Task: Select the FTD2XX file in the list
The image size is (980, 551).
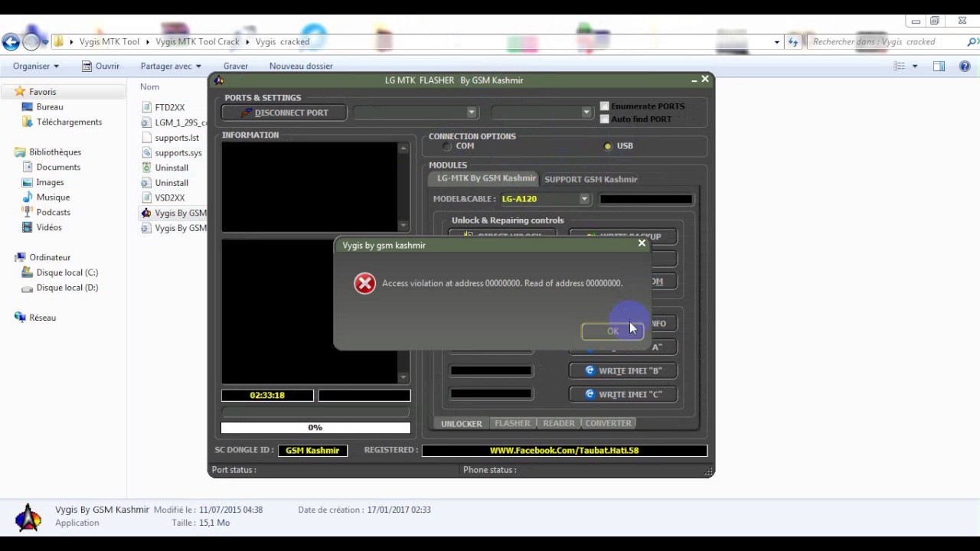Action: pyautogui.click(x=169, y=108)
